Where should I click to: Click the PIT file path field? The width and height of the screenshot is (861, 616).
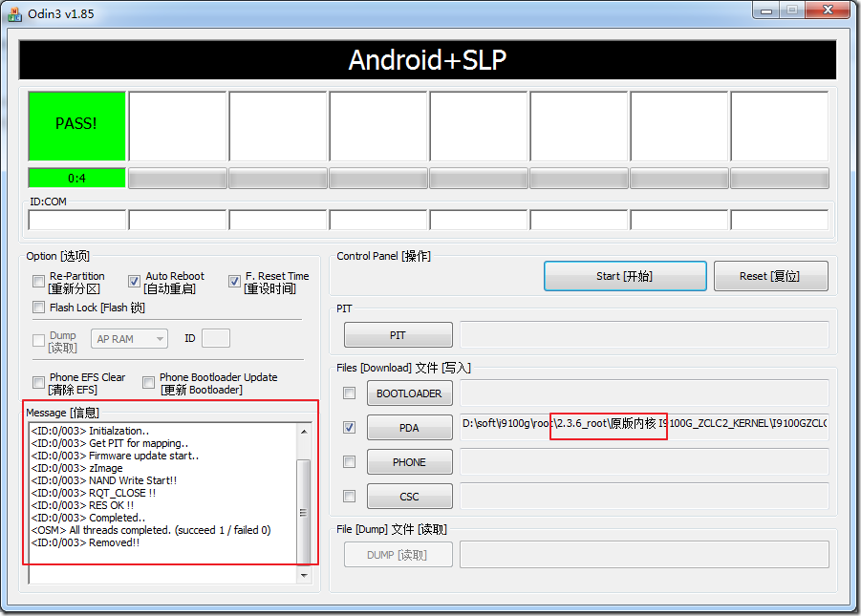[x=644, y=335]
